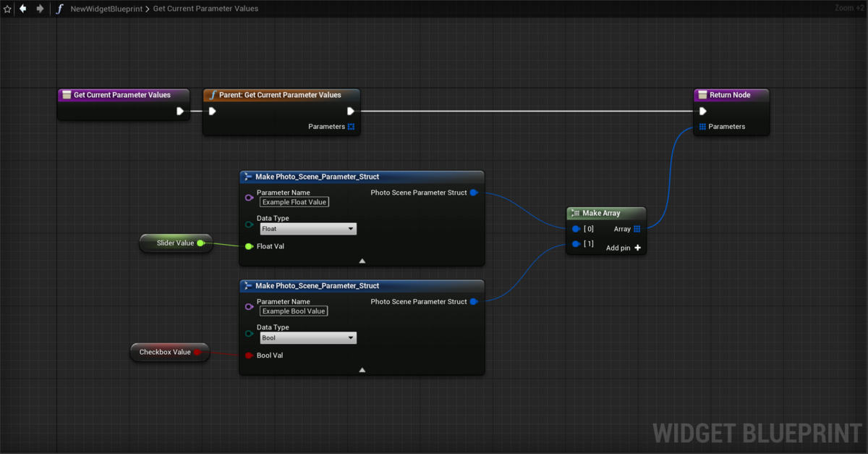
Task: Click the execution output pin on Get Current Parameter Values
Action: coord(181,111)
